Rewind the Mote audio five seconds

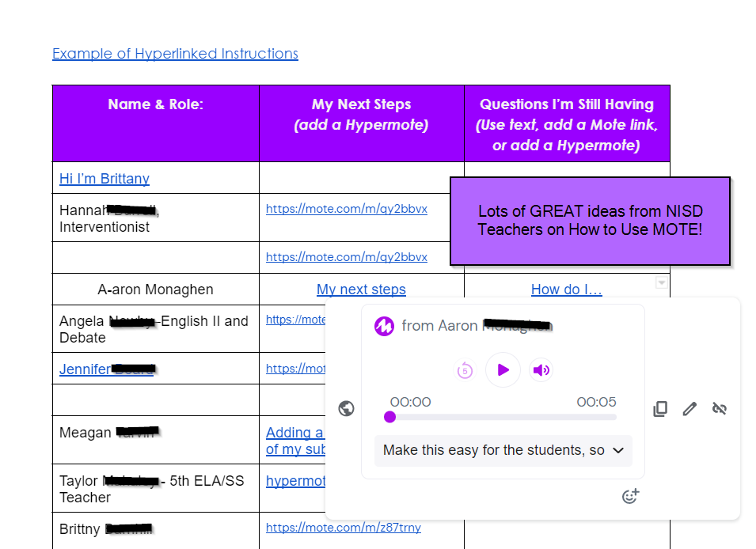tap(465, 370)
